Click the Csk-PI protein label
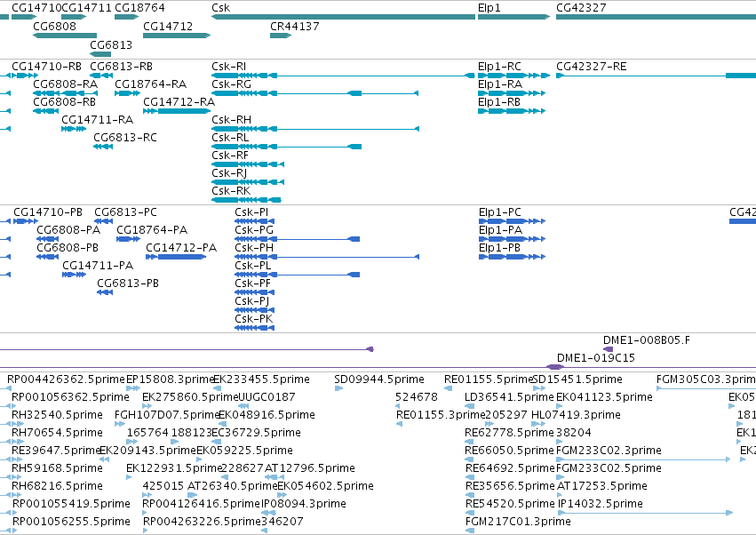Viewport: 756px width, 535px height. pyautogui.click(x=251, y=212)
